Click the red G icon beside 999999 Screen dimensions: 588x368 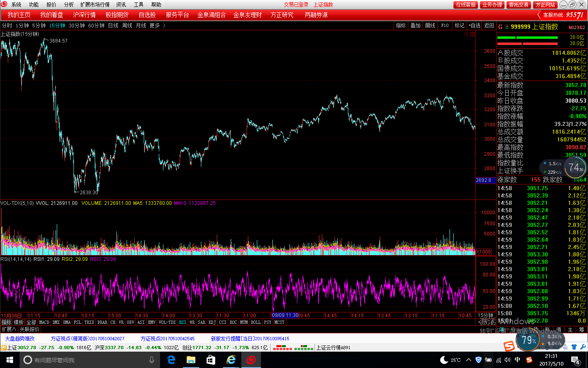[500, 27]
